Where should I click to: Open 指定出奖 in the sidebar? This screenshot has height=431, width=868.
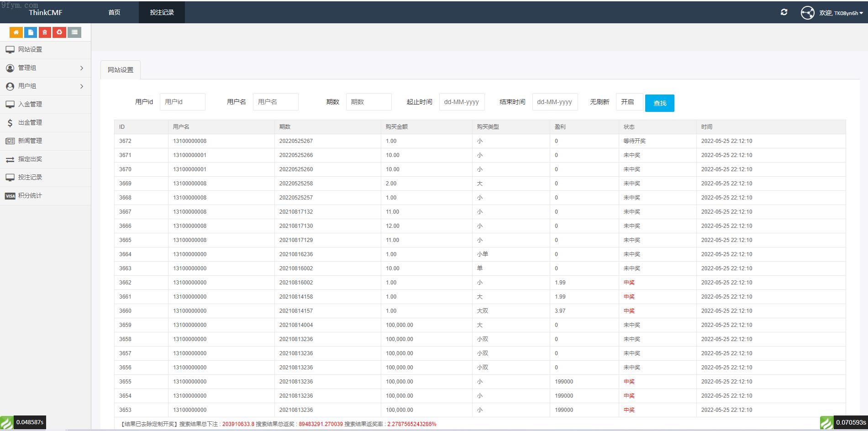[x=30, y=159]
